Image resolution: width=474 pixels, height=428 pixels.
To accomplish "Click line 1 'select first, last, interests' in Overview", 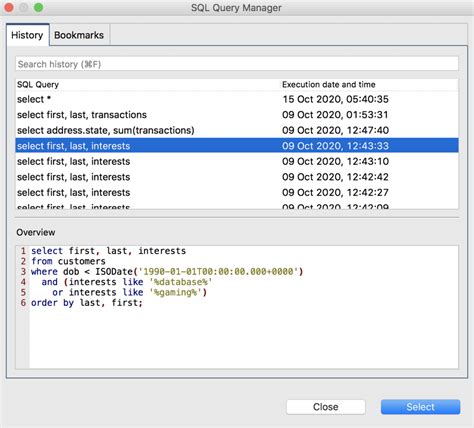I will tap(108, 251).
